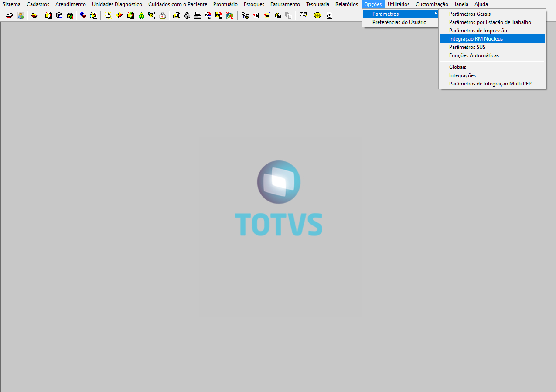Click the documents to printer blue arrow icon
The height and width of the screenshot is (392, 556).
tap(246, 15)
